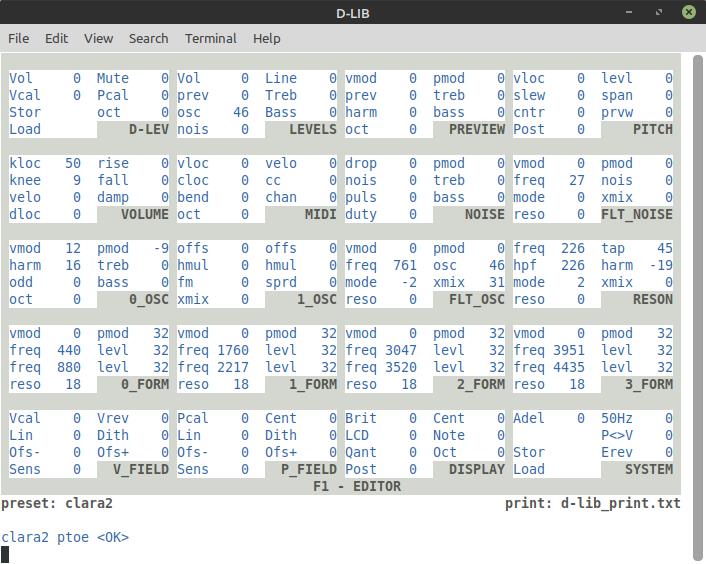Image resolution: width=706 pixels, height=564 pixels.
Task: Select the FLT_NOISE section label
Action: coord(637,215)
